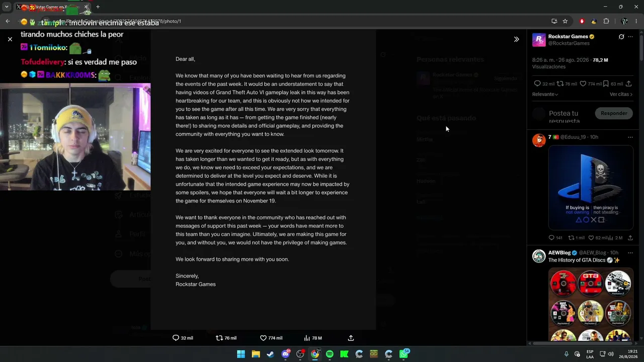Click the reply icon below the photo showing 32 mil
This screenshot has height=362, width=644.
point(176,338)
